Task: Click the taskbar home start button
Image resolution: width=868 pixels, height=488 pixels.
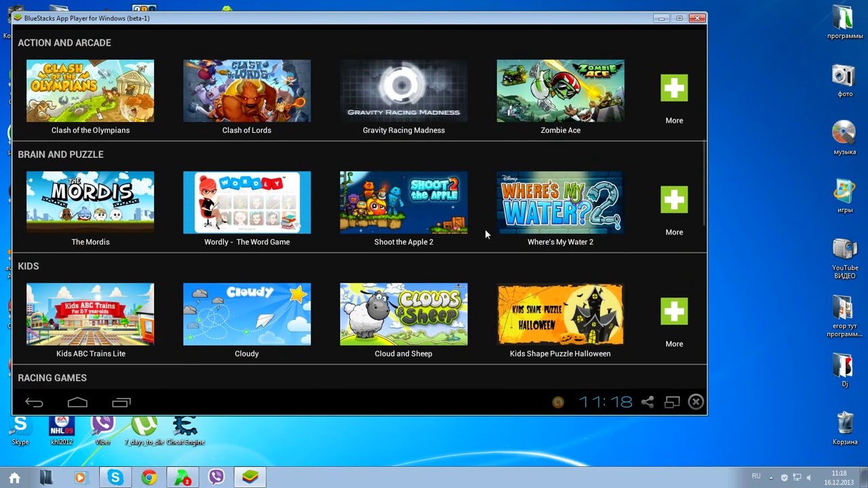Action: click(14, 478)
